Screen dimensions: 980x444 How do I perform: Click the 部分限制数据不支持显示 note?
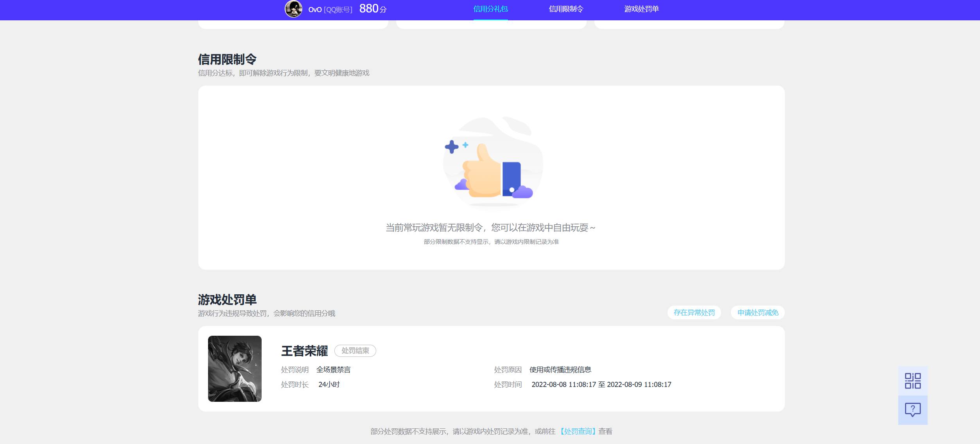491,242
